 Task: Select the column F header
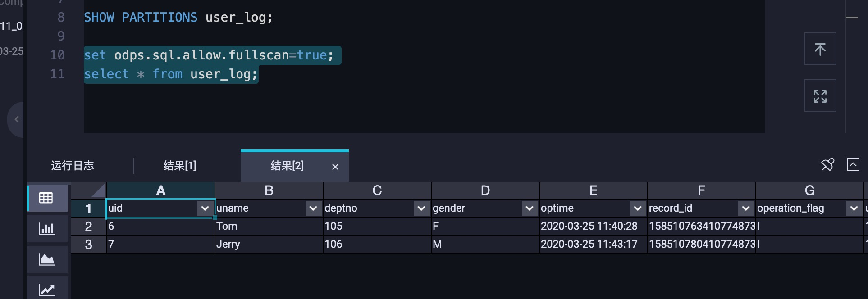[701, 190]
